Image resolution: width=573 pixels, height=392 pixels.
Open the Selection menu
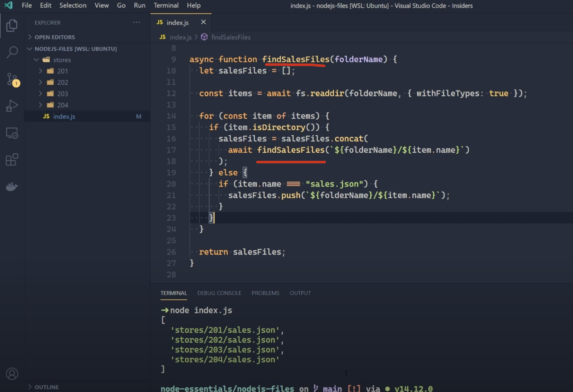click(73, 5)
